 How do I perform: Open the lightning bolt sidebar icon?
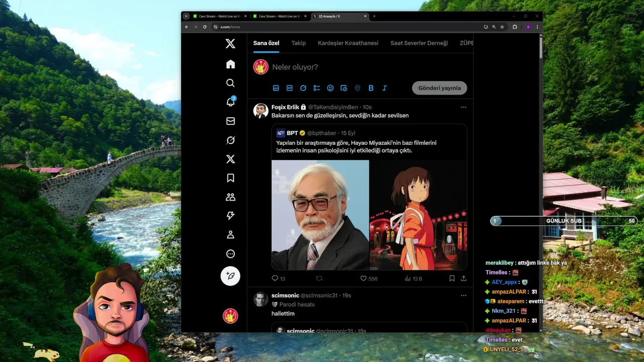click(x=230, y=216)
